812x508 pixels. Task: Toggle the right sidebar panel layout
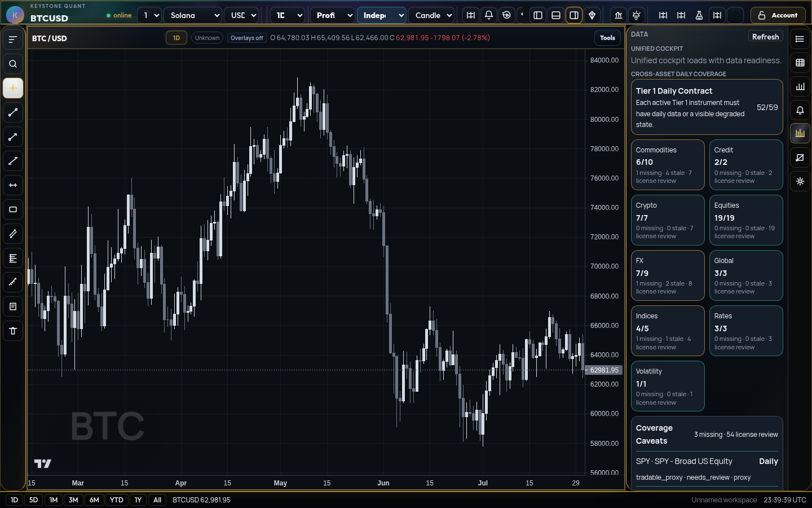[x=574, y=15]
